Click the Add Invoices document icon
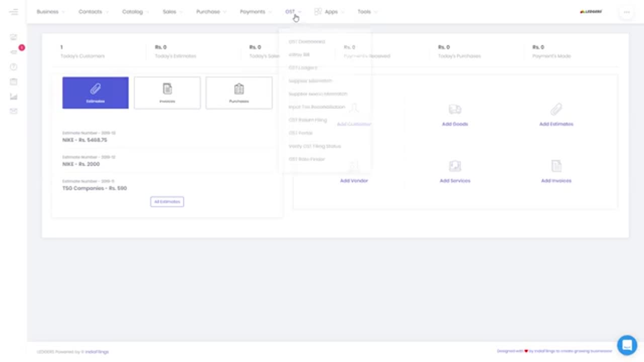Image resolution: width=644 pixels, height=362 pixels. [x=556, y=166]
